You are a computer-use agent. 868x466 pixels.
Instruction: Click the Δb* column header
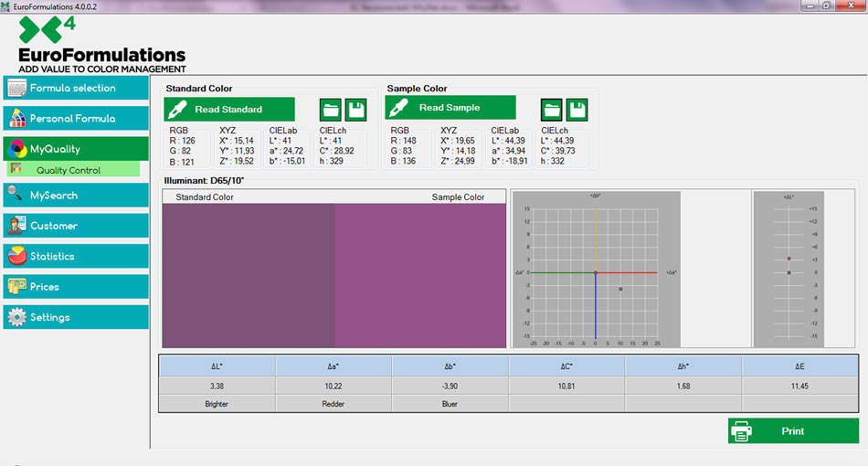(x=450, y=366)
